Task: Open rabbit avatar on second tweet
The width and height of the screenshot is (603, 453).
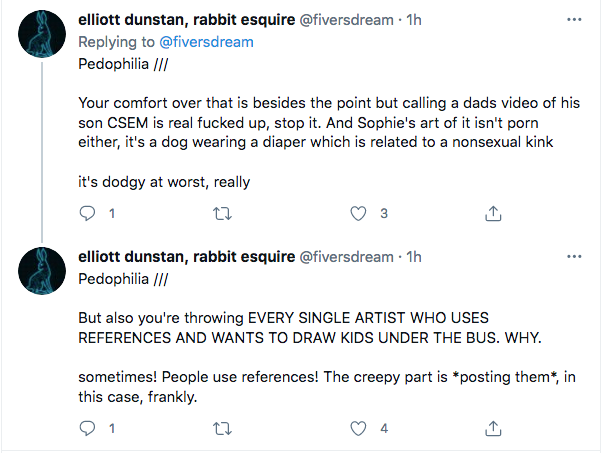Action: pyautogui.click(x=42, y=271)
